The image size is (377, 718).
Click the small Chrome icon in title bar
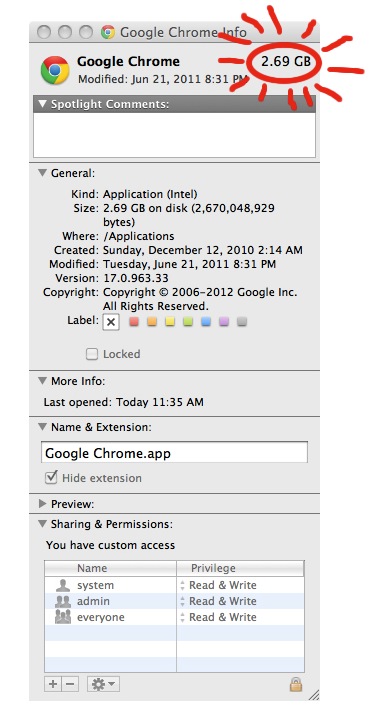click(108, 32)
